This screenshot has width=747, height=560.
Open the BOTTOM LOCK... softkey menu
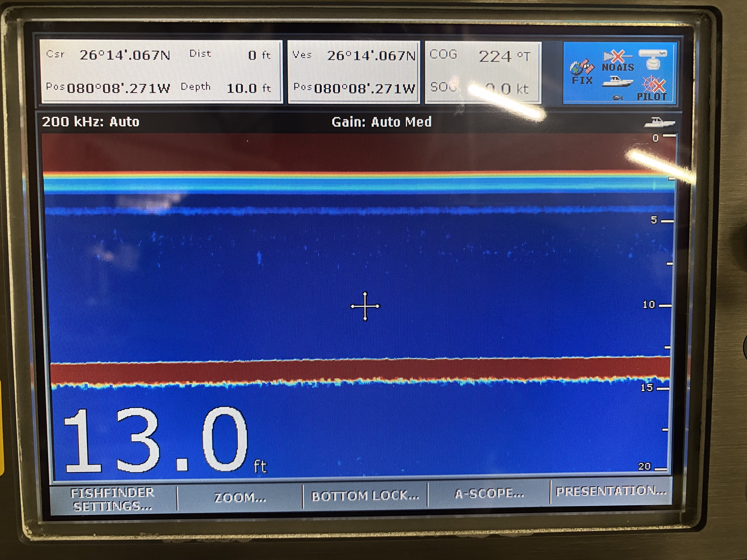tap(365, 496)
